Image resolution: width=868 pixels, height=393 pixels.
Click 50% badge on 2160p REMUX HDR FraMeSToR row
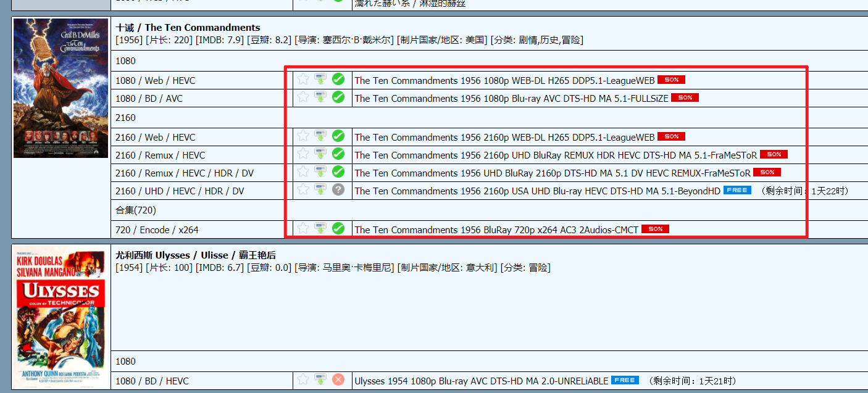pos(774,154)
